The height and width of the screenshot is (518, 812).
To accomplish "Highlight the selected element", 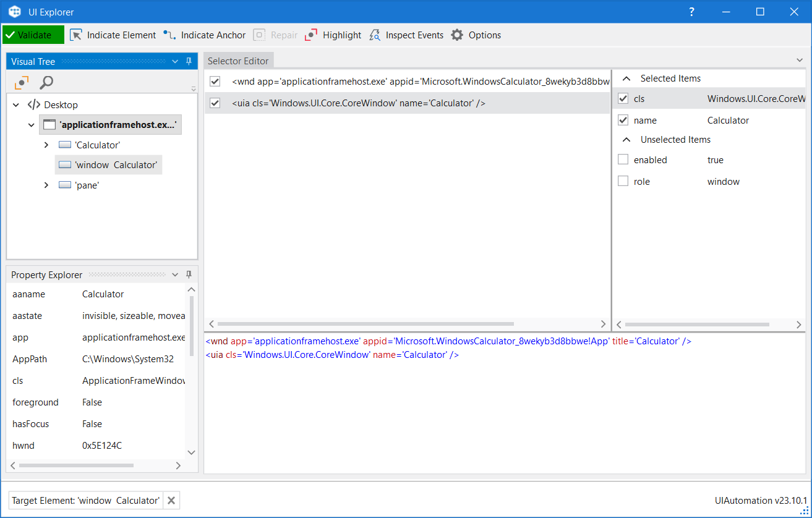I will click(332, 35).
